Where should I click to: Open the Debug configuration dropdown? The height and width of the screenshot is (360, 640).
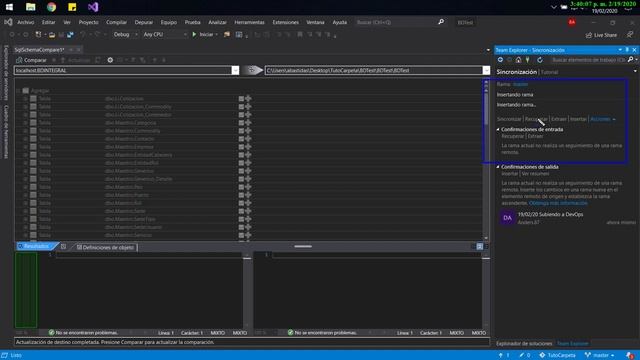[x=125, y=35]
